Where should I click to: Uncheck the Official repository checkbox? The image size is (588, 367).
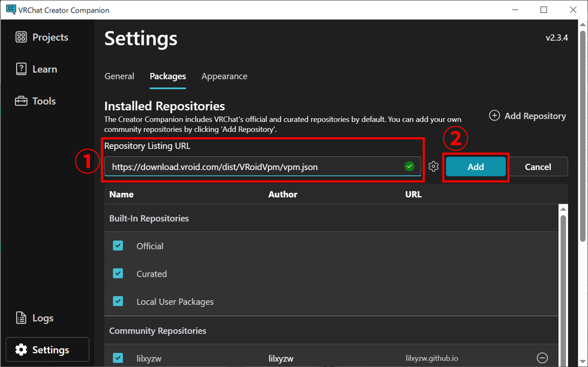pos(118,246)
